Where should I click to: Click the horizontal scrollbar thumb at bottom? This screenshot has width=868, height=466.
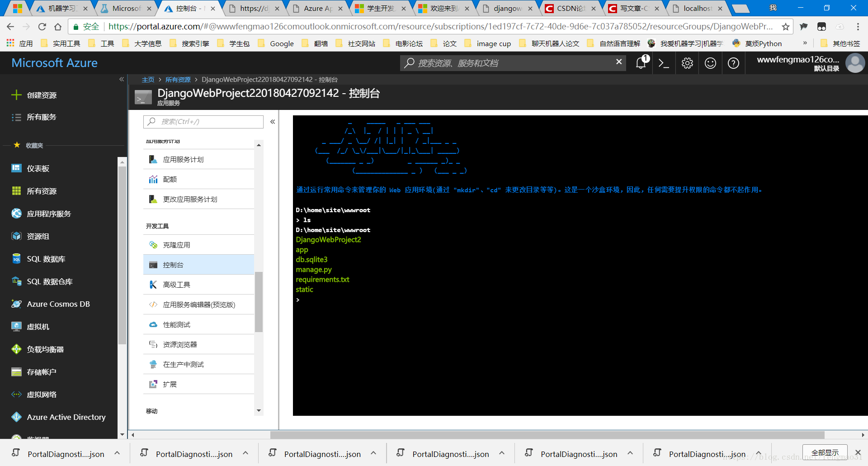(x=547, y=435)
